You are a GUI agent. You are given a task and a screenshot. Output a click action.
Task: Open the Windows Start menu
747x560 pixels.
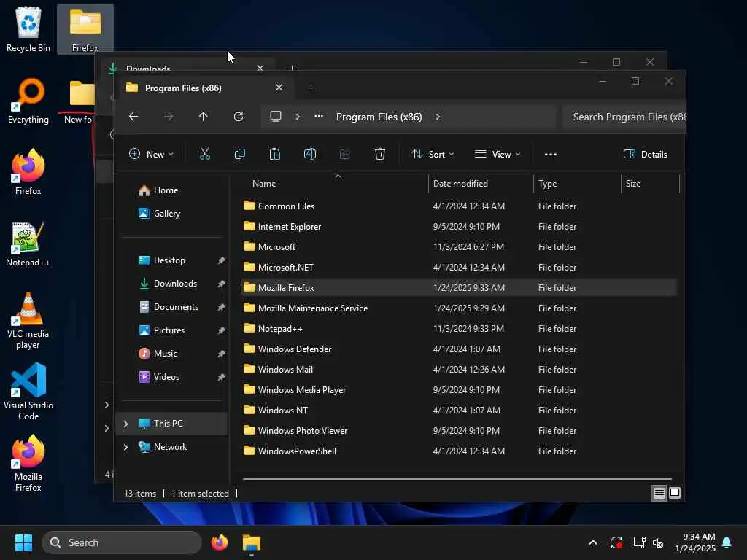pyautogui.click(x=23, y=542)
